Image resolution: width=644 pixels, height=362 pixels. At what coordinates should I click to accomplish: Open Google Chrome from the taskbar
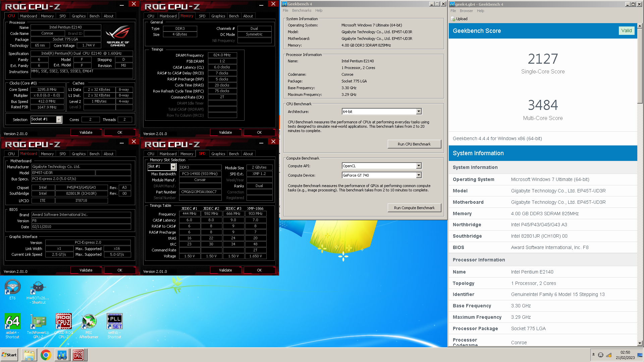point(46,355)
